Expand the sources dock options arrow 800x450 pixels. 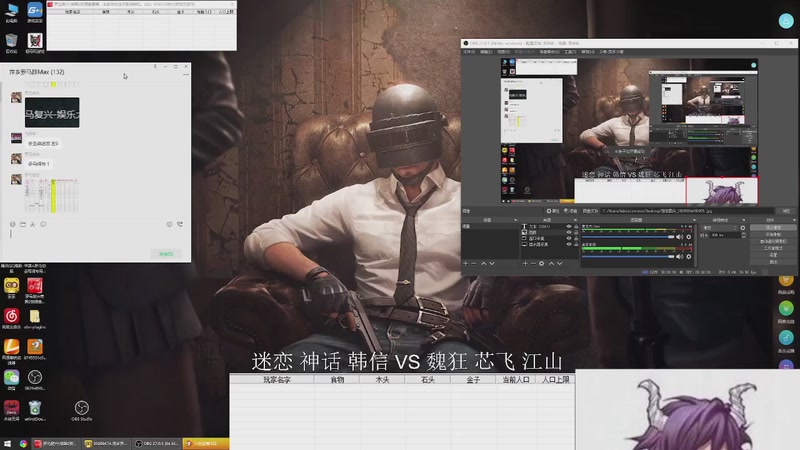pyautogui.click(x=575, y=220)
